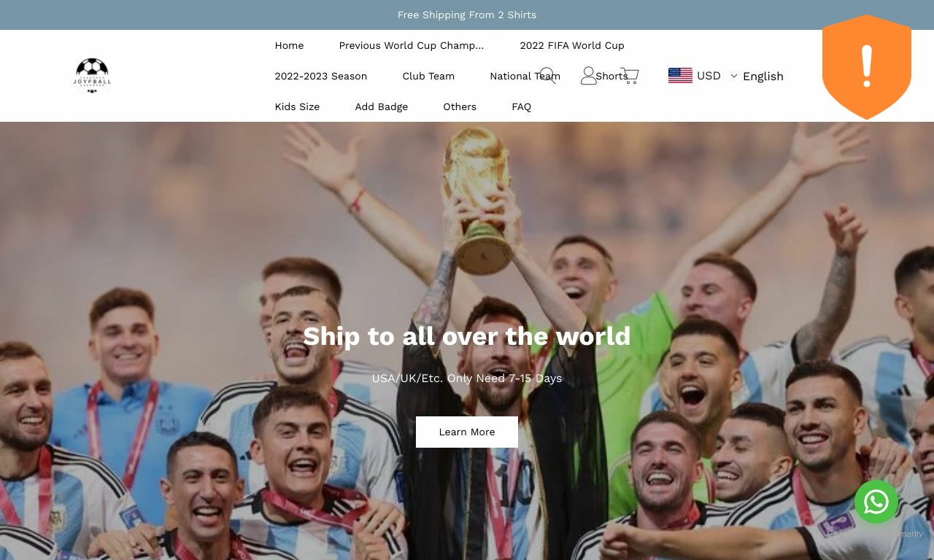This screenshot has width=934, height=560.
Task: Select the Add Badge menu item
Action: [382, 106]
